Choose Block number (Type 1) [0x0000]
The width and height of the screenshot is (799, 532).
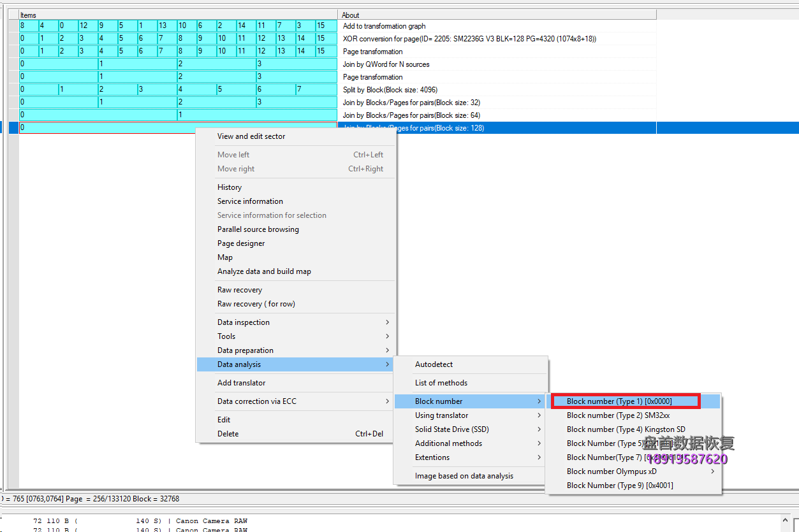(x=633, y=401)
